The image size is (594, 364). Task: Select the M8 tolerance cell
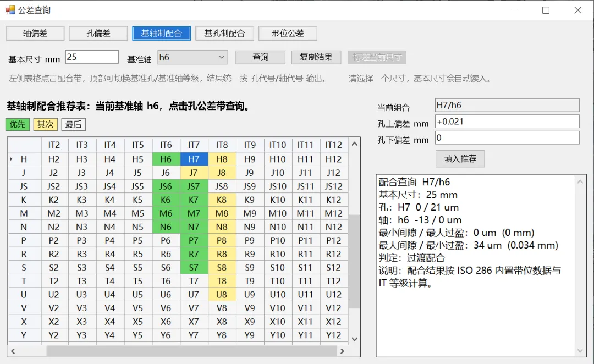tap(222, 213)
